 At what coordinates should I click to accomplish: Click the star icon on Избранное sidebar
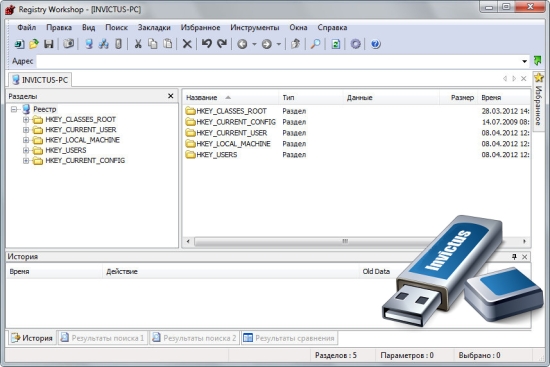[x=539, y=78]
